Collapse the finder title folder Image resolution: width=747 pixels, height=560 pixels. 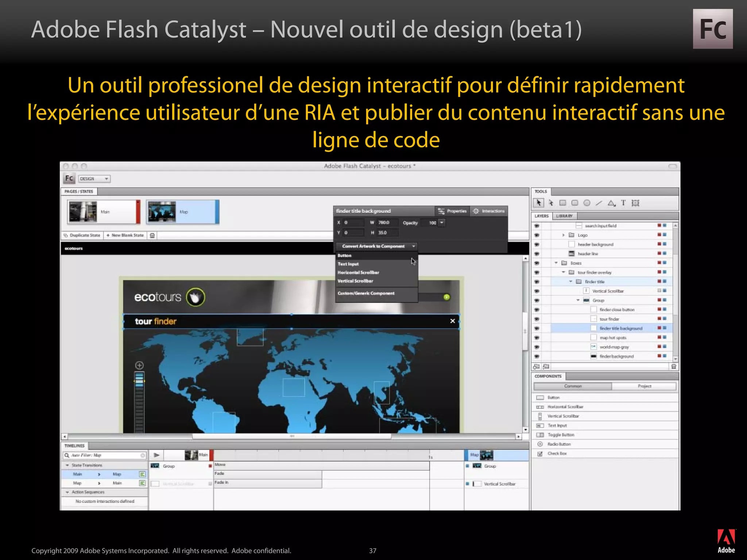click(x=570, y=281)
